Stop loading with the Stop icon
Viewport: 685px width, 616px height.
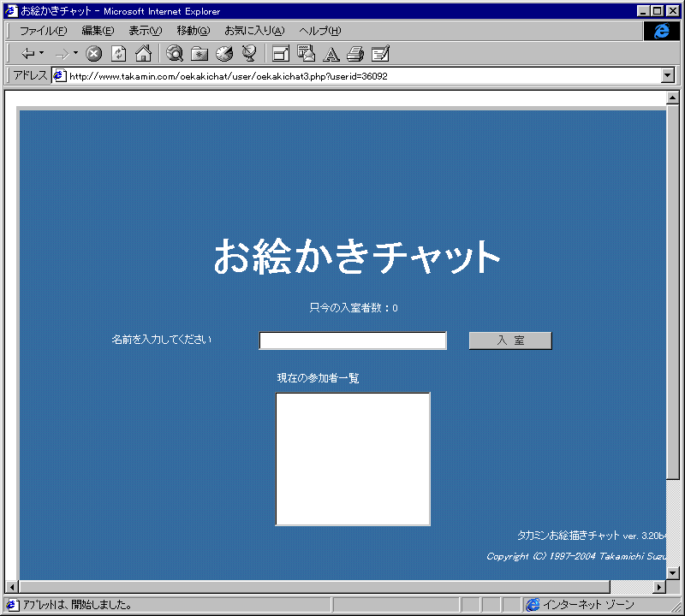[x=93, y=54]
